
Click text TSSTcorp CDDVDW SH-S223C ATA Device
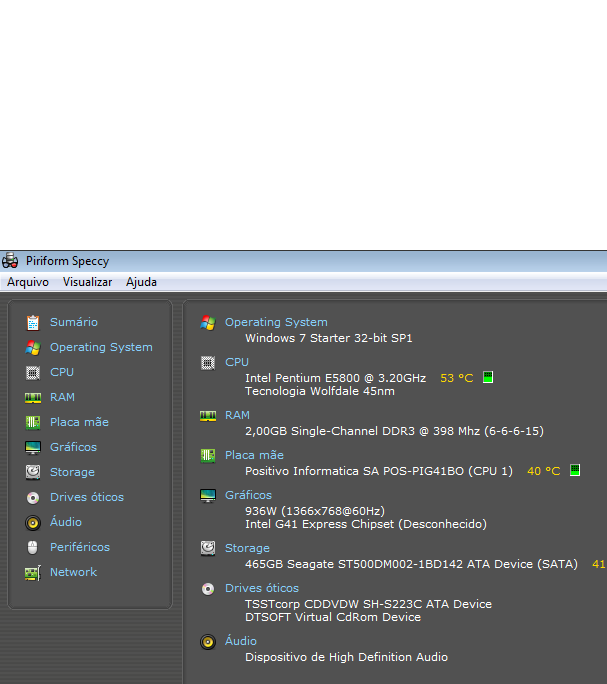[368, 604]
